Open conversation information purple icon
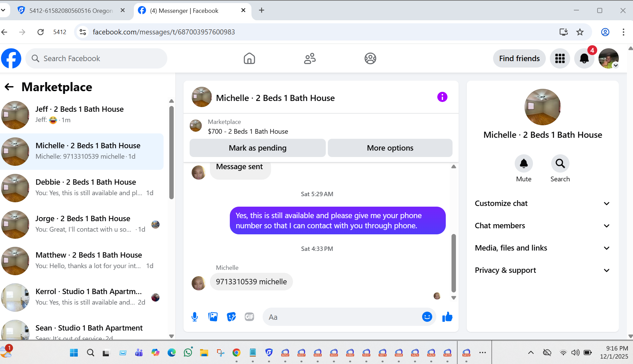This screenshot has height=364, width=633. click(x=442, y=97)
